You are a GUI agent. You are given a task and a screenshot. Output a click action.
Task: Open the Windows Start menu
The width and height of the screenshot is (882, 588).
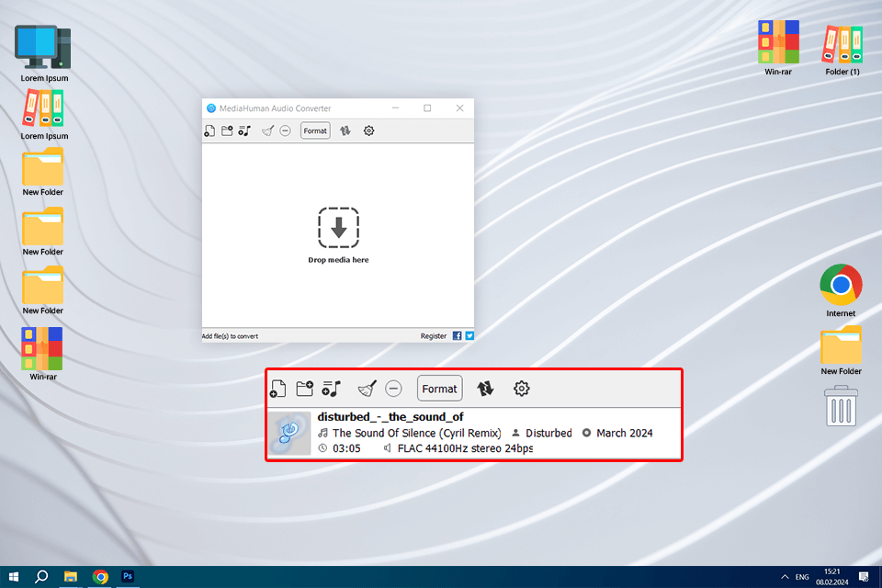coord(14,577)
